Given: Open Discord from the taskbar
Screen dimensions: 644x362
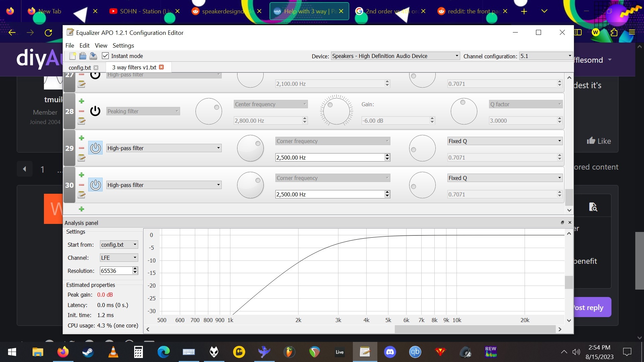Looking at the screenshot, I should point(390,352).
